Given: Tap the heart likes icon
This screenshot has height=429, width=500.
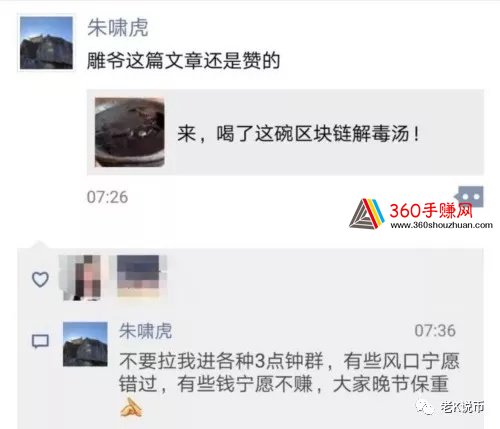Looking at the screenshot, I should [40, 279].
